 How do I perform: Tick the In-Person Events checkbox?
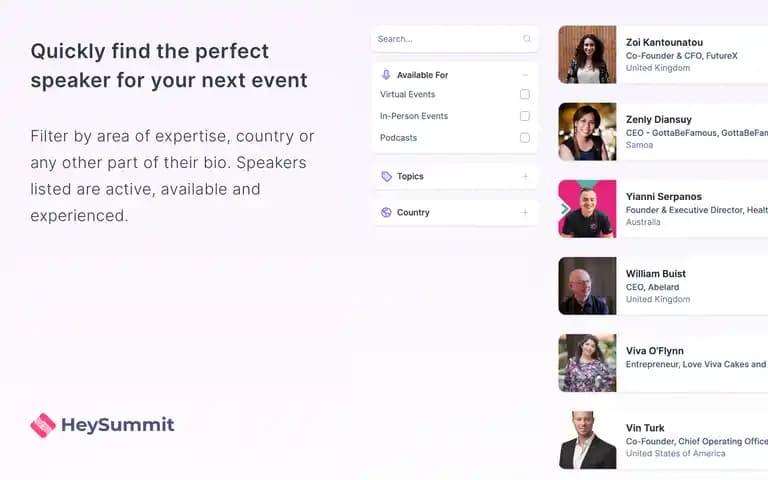[525, 116]
